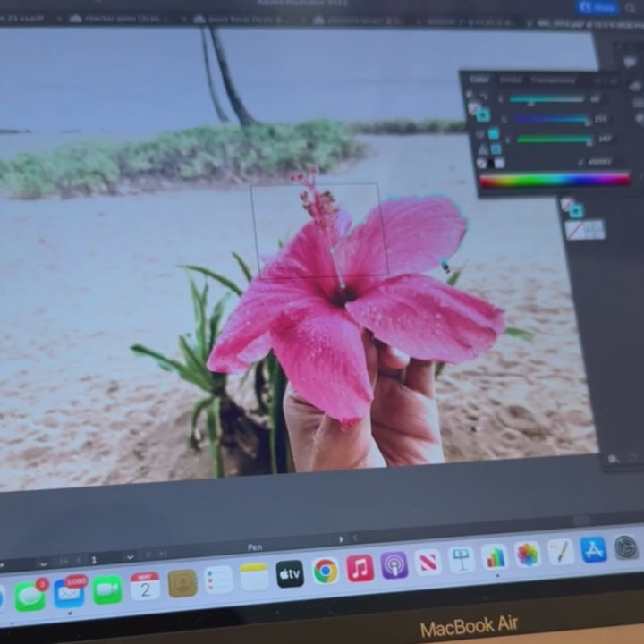Click the Pen status label
The width and height of the screenshot is (644, 644).
point(255,547)
